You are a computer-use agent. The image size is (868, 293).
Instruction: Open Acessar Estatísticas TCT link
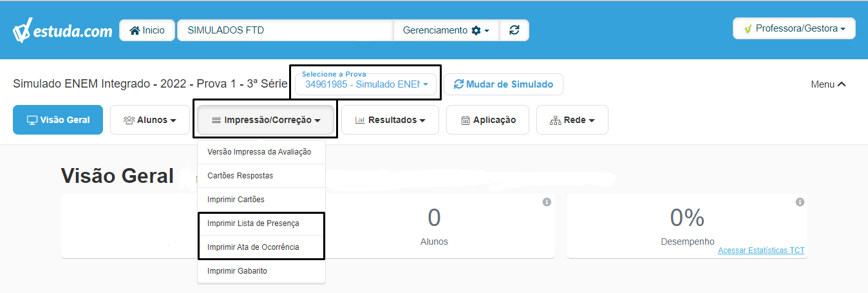point(761,250)
